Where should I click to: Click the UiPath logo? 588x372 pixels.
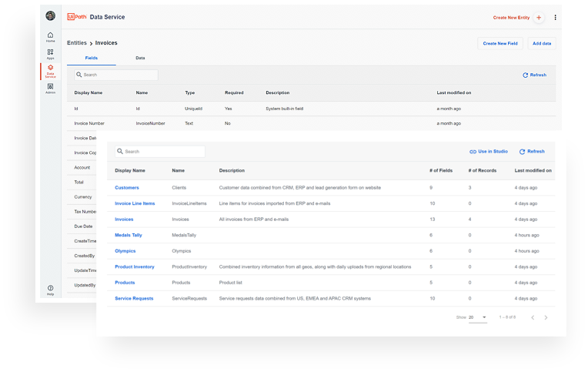point(77,16)
